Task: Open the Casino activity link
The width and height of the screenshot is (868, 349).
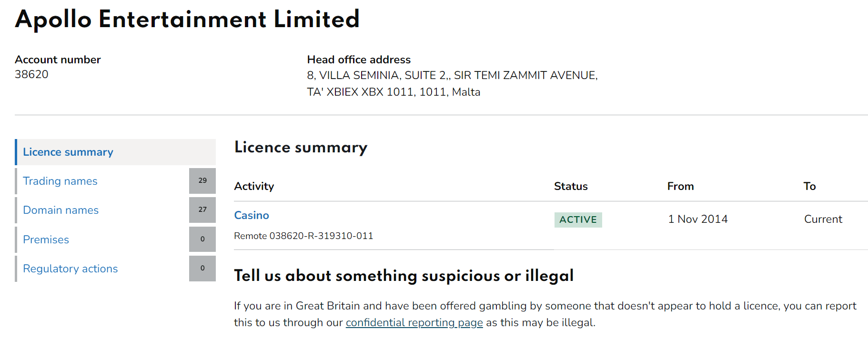Action: (252, 216)
